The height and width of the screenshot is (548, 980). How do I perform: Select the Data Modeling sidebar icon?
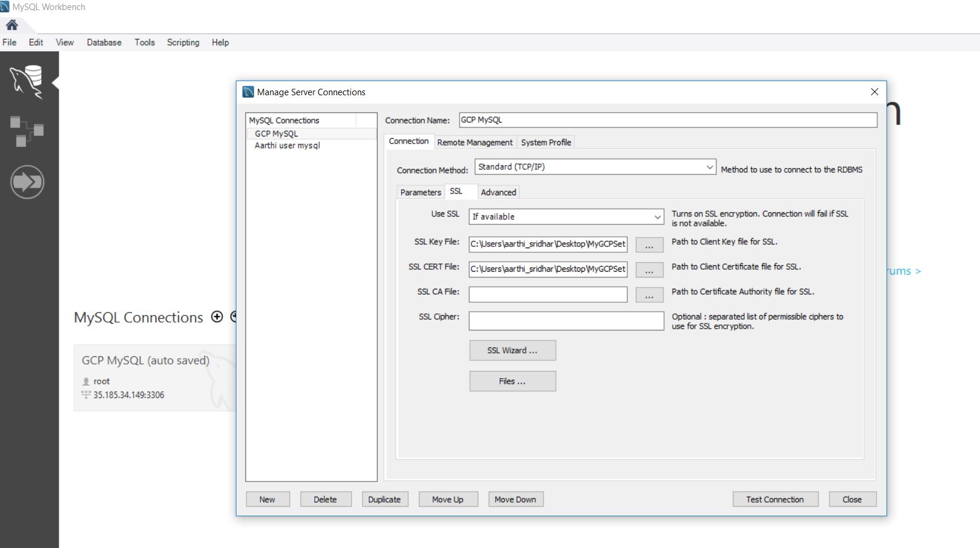[28, 131]
